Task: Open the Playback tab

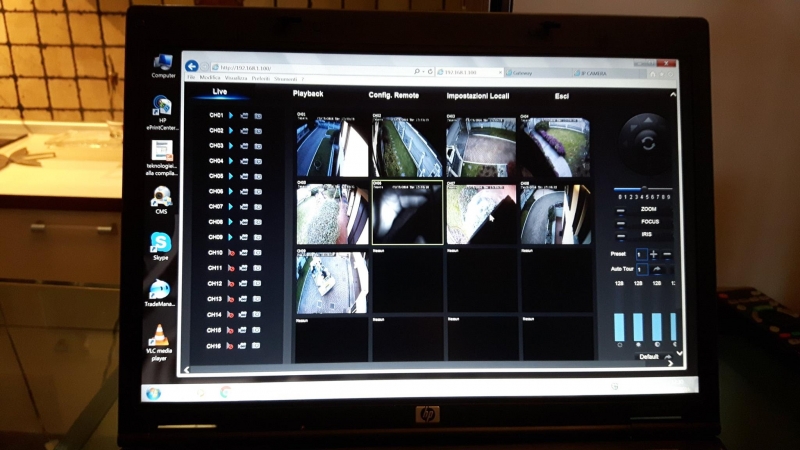Action: click(308, 93)
